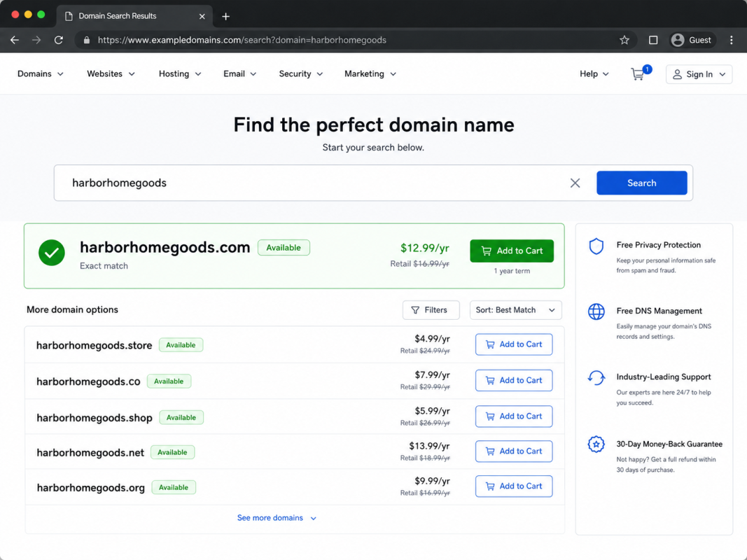
Task: Click the Free Privacy Protection shield icon
Action: (596, 246)
